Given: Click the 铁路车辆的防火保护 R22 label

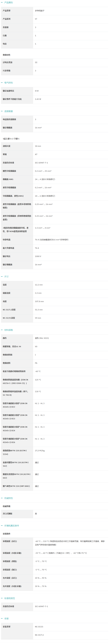Looking at the screenshot, I should [15, 405].
